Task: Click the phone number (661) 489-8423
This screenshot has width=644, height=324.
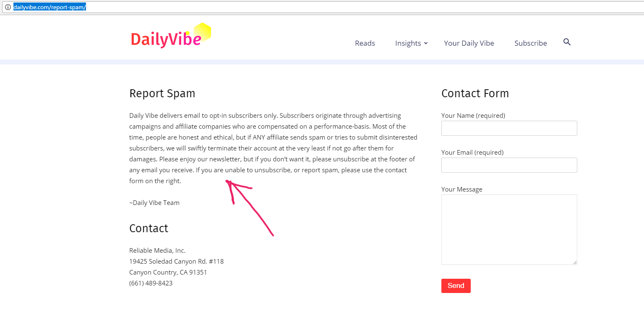Action: 151,283
